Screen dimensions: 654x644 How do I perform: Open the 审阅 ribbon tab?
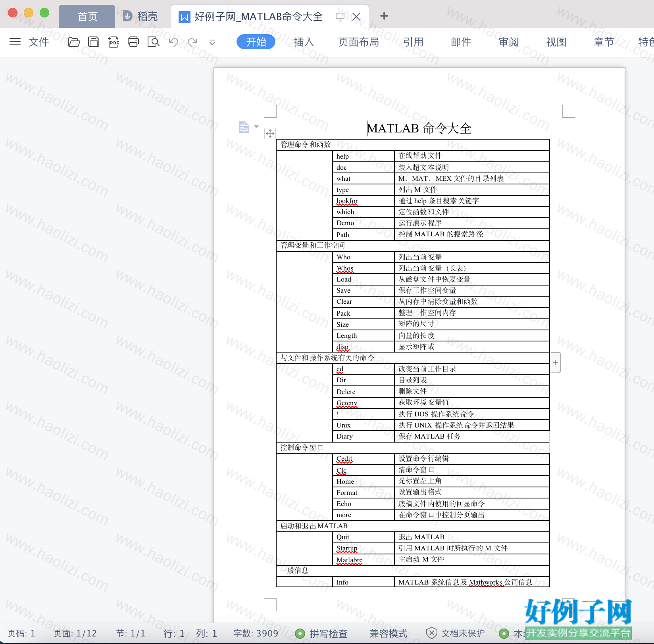click(x=509, y=42)
